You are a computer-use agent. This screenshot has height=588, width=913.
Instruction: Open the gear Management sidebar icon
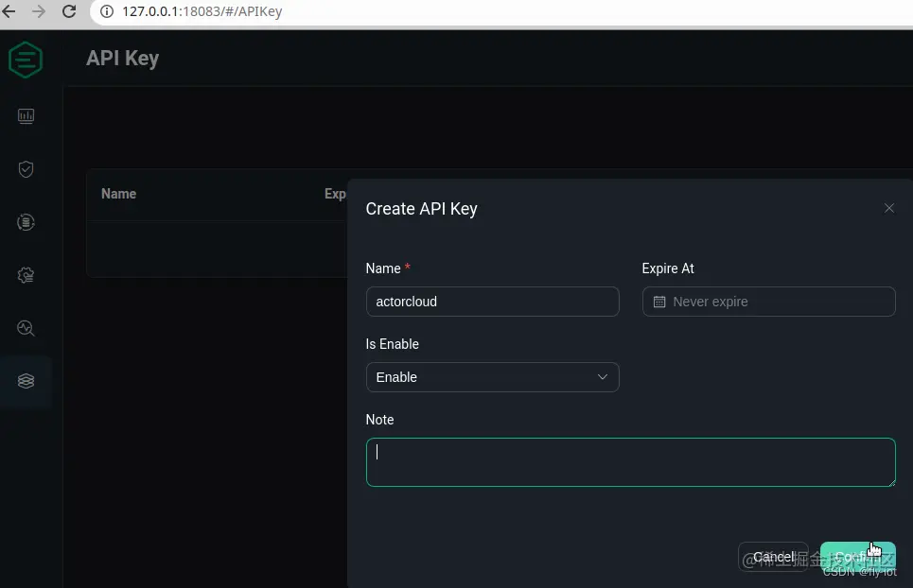(26, 275)
